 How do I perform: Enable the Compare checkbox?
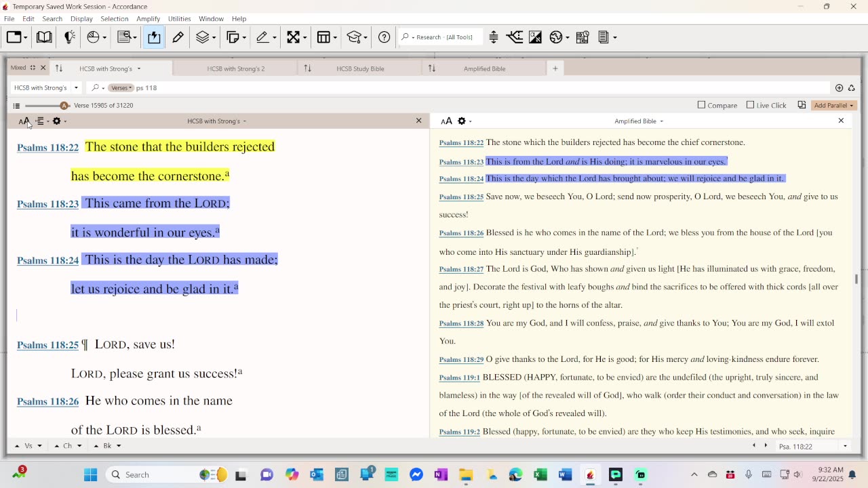pos(702,105)
